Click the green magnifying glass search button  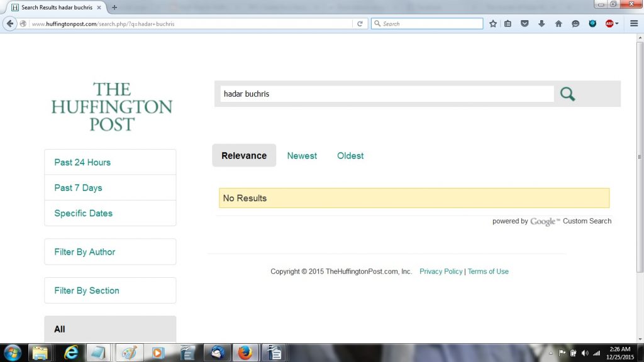(x=567, y=94)
